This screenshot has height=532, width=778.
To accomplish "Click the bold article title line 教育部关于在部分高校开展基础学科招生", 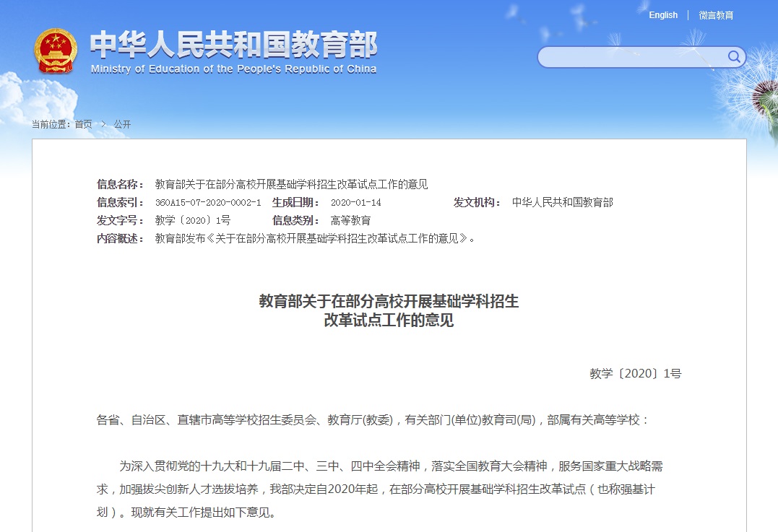I will click(389, 301).
